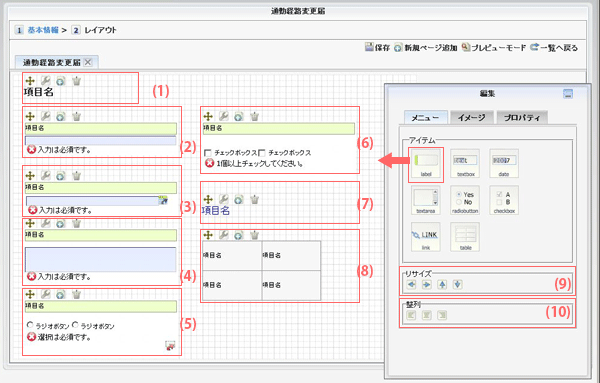Switch to プレビューモード preview mode
600x383 pixels.
(x=494, y=47)
